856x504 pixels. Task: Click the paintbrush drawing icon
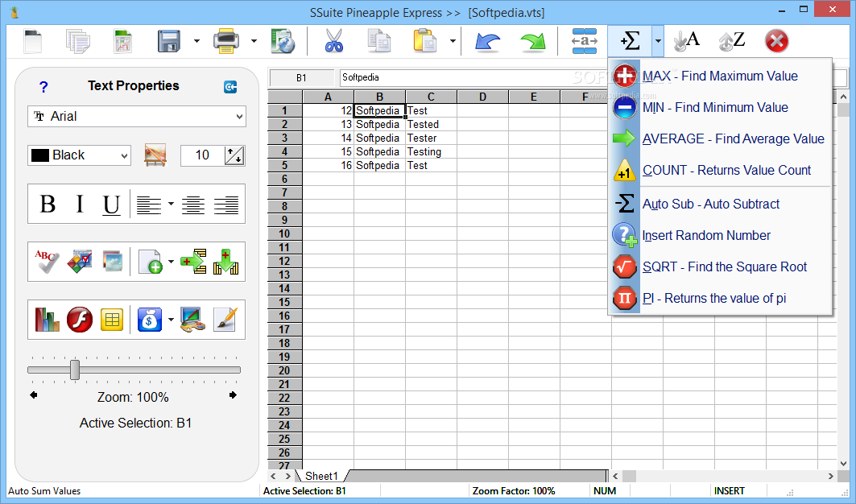[226, 320]
